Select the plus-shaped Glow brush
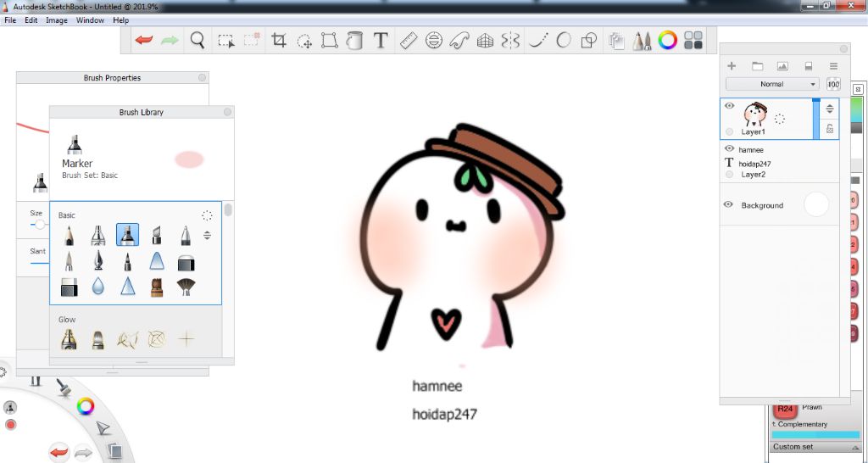This screenshot has height=463, width=868. [x=186, y=338]
